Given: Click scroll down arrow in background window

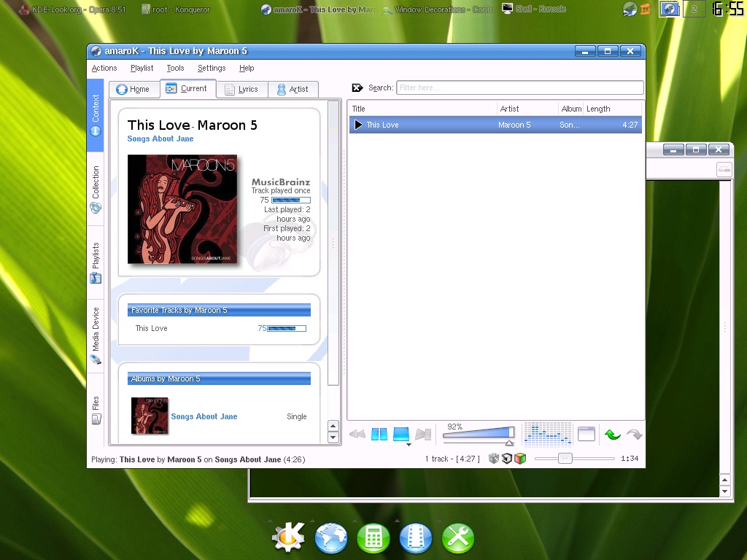Looking at the screenshot, I should click(724, 491).
